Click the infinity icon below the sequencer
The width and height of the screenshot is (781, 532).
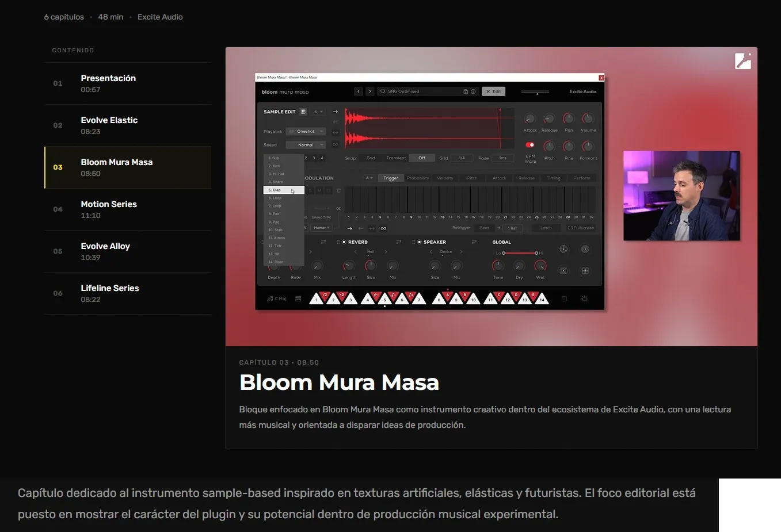383,228
